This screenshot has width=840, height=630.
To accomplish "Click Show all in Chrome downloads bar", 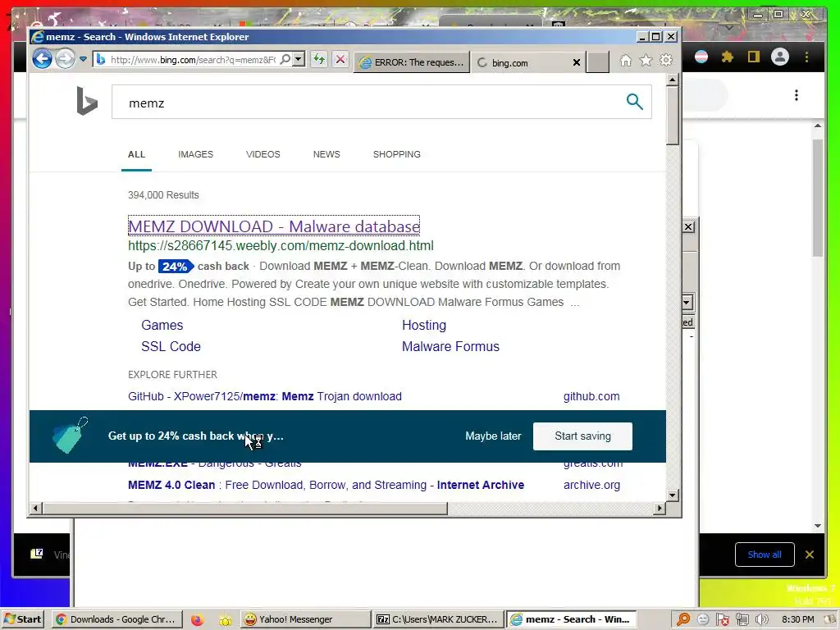I will point(765,555).
